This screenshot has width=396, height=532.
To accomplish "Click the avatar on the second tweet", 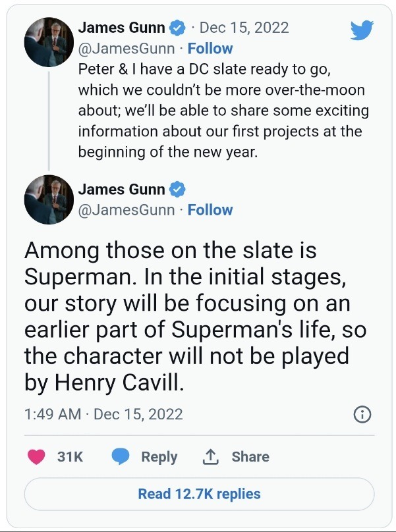I will [x=48, y=199].
